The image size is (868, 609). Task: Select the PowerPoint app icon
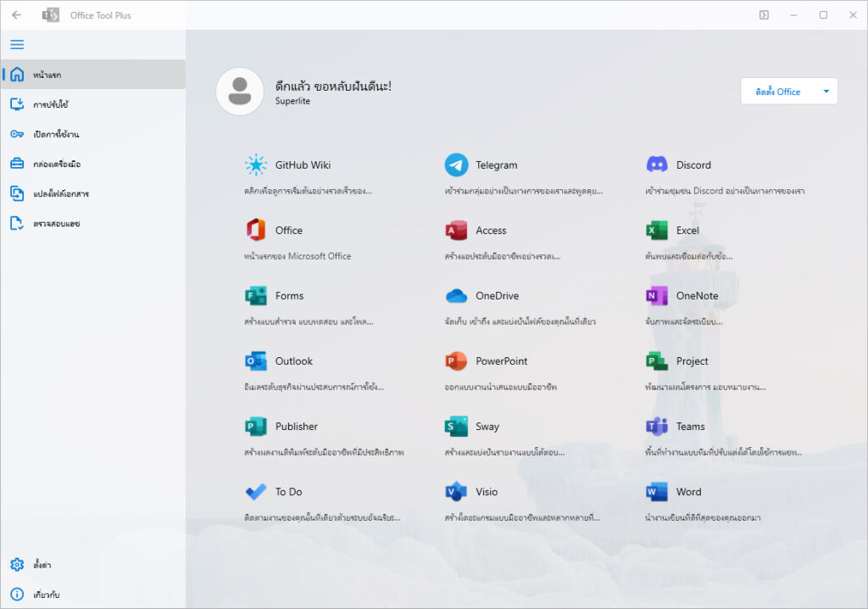coord(456,360)
